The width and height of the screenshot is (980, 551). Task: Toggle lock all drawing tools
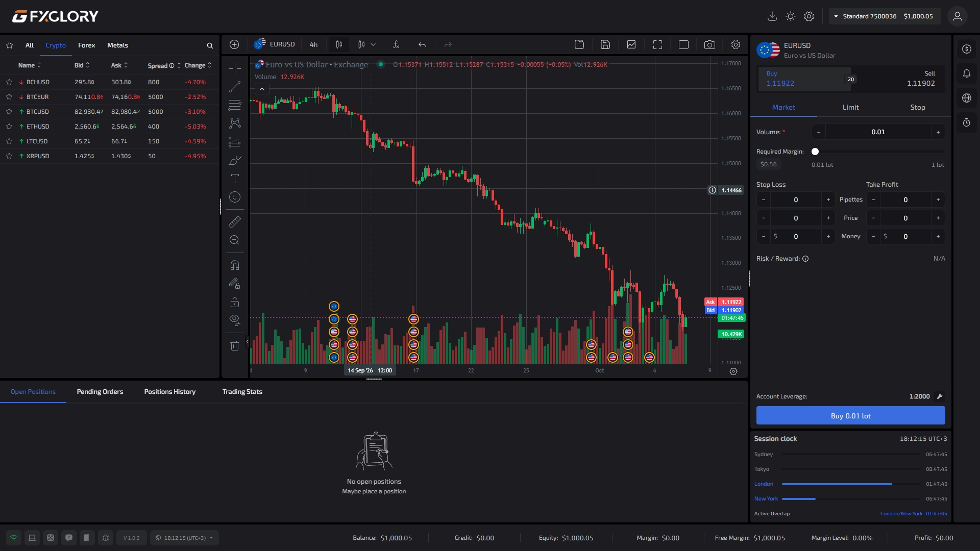tap(235, 302)
